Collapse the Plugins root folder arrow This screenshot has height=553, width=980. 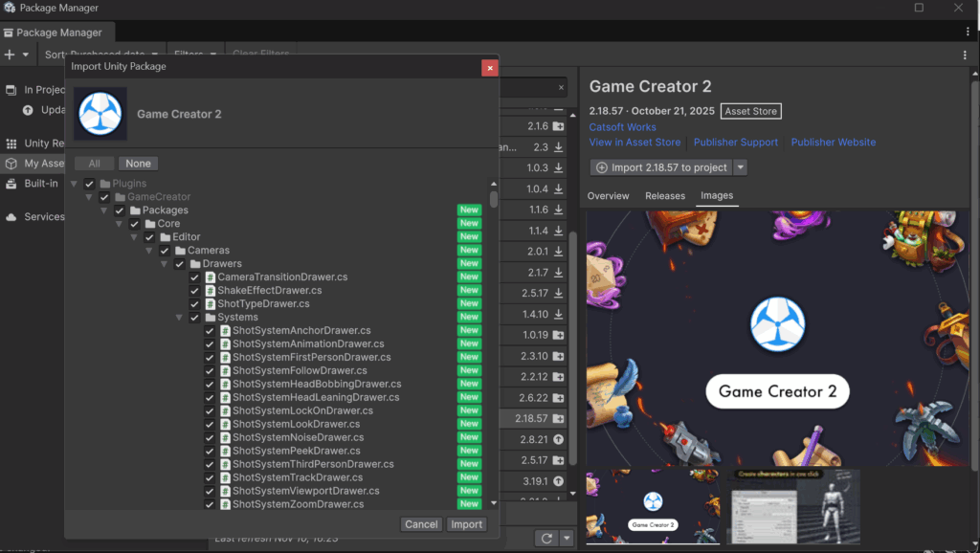(x=74, y=184)
